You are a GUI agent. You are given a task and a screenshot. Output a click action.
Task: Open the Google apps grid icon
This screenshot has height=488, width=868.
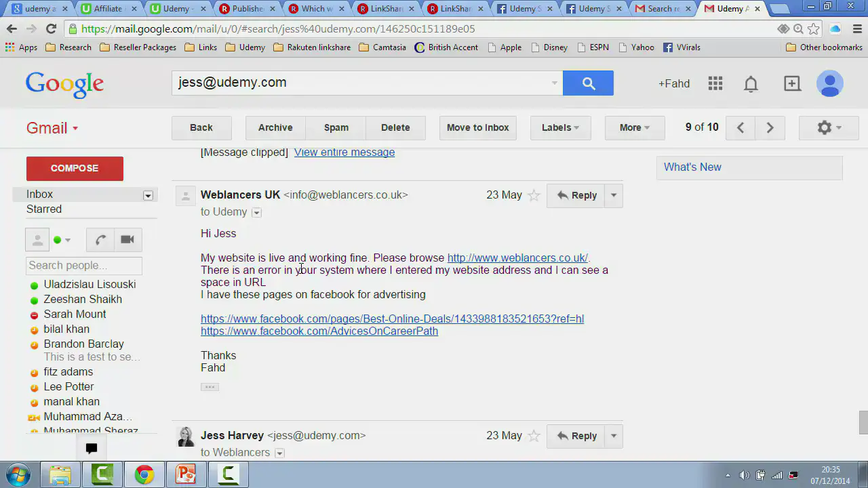pyautogui.click(x=715, y=83)
